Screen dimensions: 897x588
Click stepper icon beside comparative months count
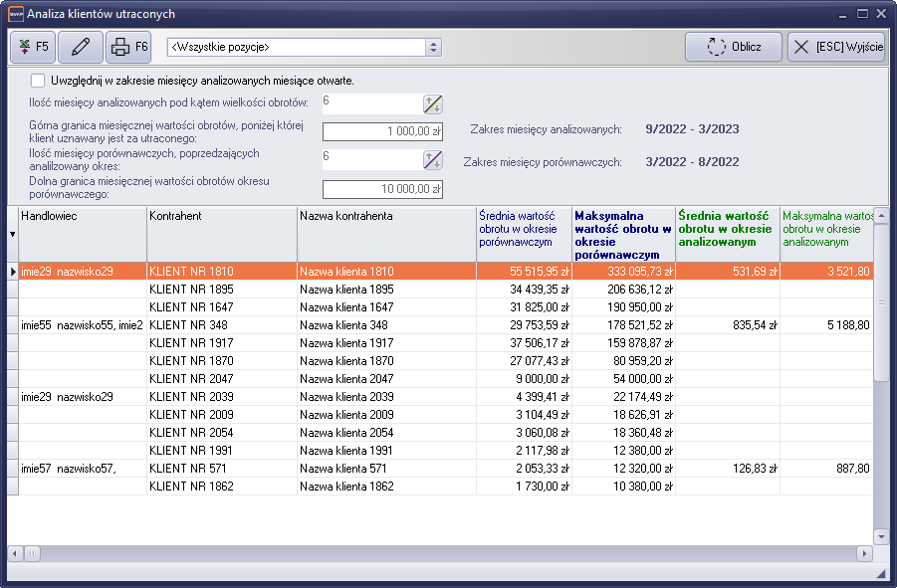point(432,159)
